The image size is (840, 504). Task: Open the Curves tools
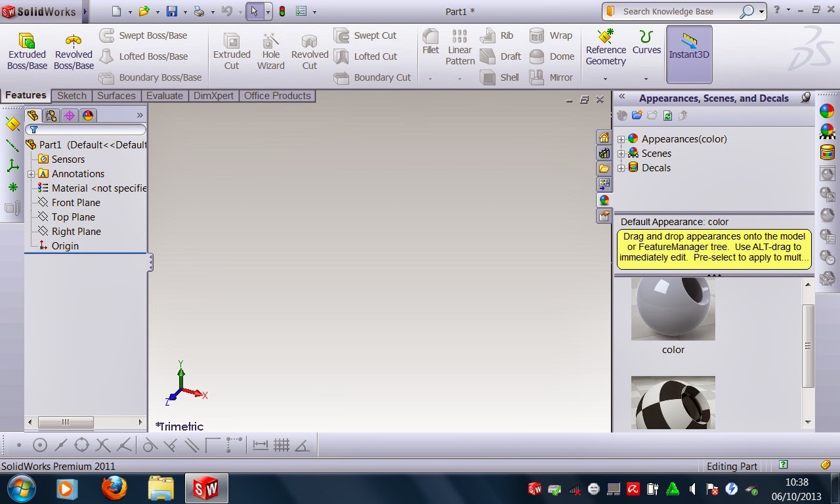coord(646,42)
